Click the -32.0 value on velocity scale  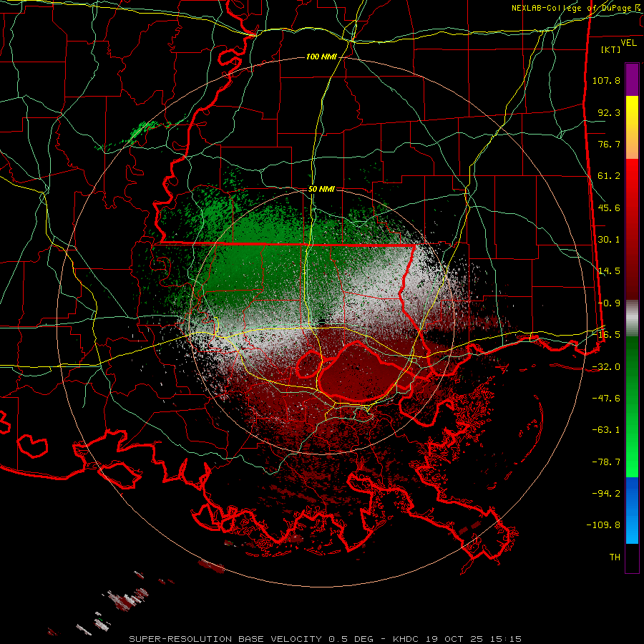pyautogui.click(x=606, y=367)
